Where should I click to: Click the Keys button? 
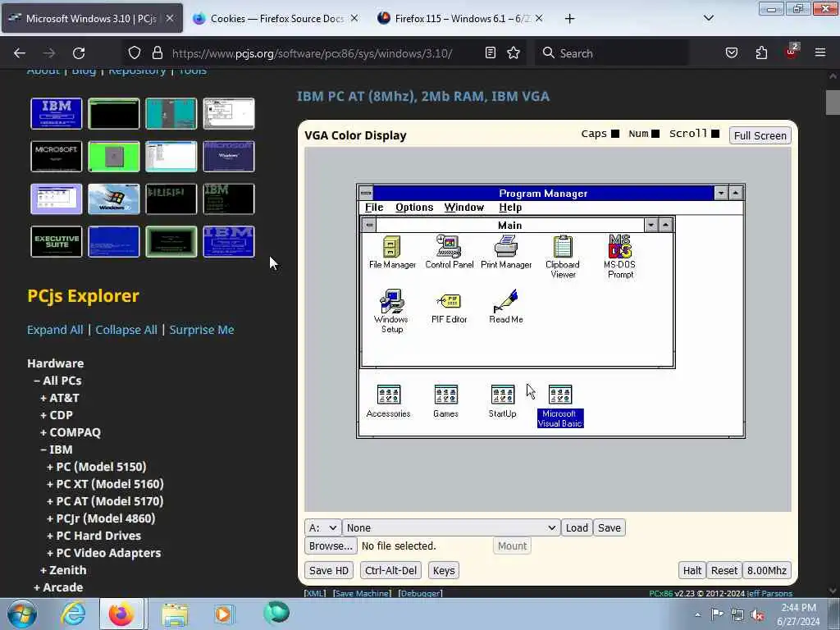444,571
